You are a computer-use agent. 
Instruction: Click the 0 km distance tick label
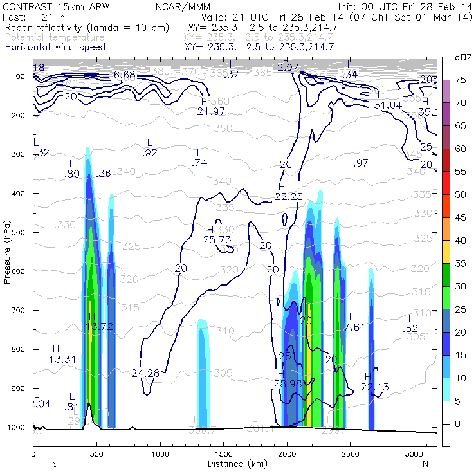click(x=33, y=454)
